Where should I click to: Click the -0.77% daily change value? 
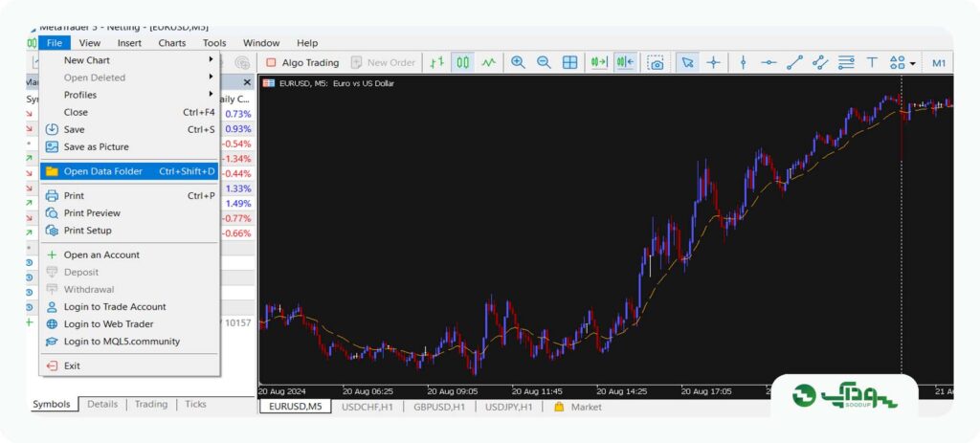(237, 219)
